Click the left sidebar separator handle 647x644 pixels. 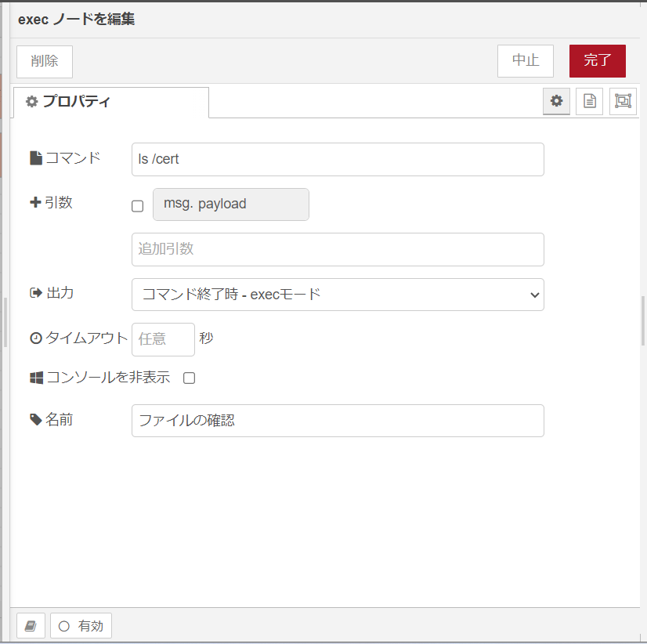pos(5,322)
